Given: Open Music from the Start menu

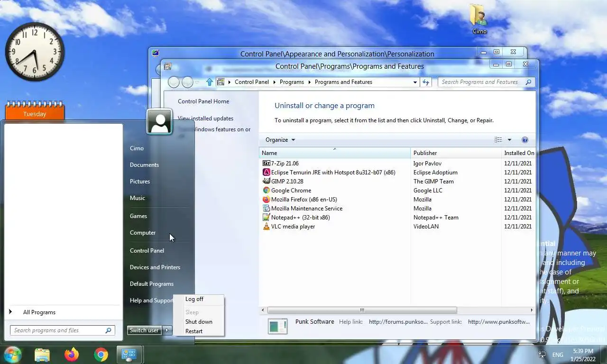Looking at the screenshot, I should click(x=138, y=198).
